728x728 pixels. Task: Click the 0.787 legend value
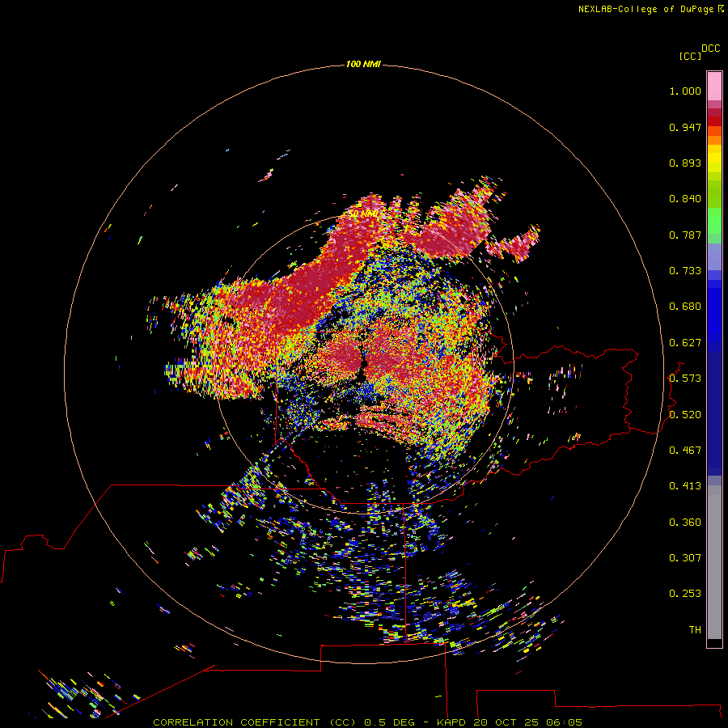coord(685,235)
